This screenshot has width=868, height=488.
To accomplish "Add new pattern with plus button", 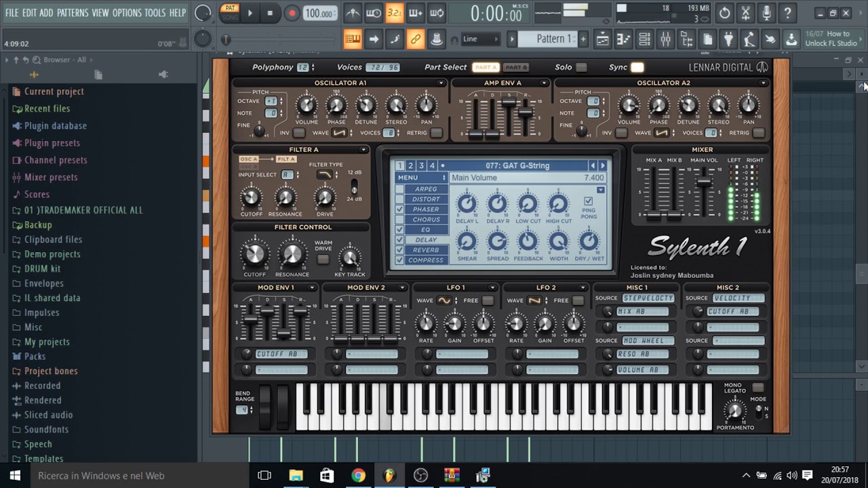I will [x=583, y=39].
